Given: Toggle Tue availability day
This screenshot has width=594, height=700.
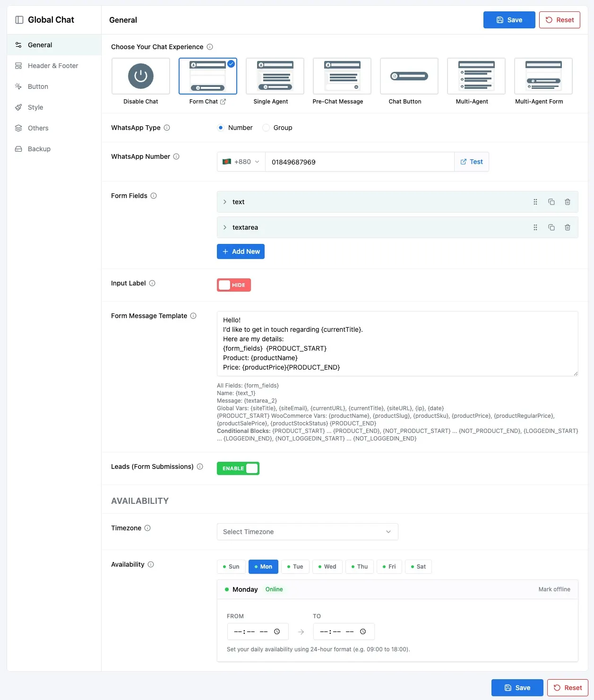Looking at the screenshot, I should [295, 567].
